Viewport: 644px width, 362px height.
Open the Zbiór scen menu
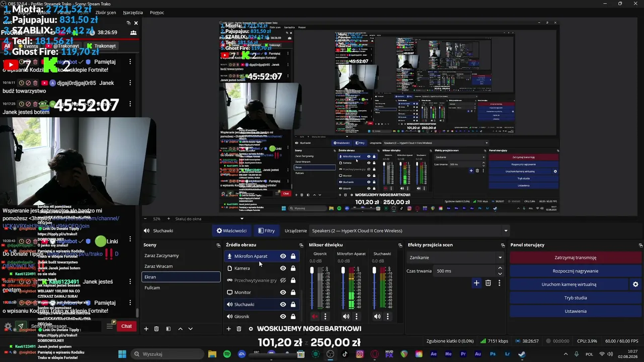click(x=106, y=13)
